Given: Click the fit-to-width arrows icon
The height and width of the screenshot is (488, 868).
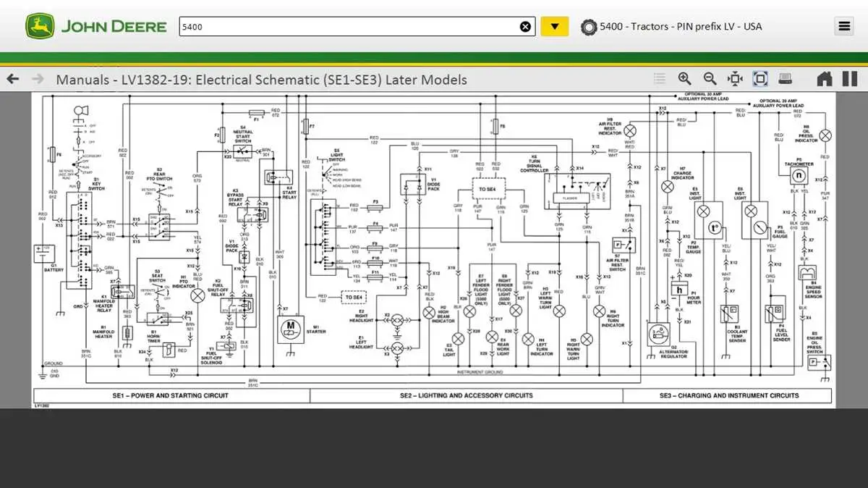Looking at the screenshot, I should pyautogui.click(x=735, y=79).
